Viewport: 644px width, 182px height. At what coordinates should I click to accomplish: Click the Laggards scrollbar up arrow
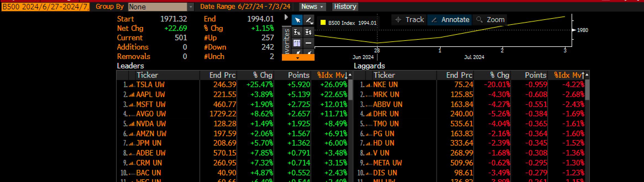click(587, 75)
